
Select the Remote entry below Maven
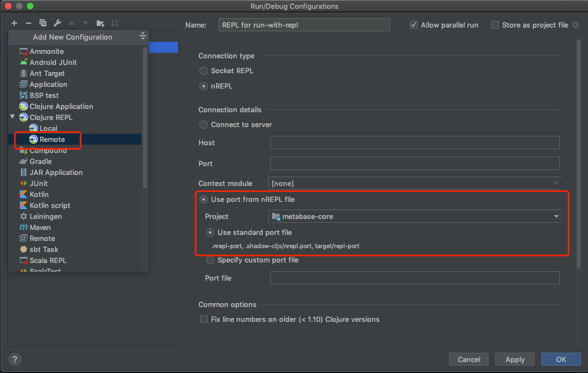[42, 239]
